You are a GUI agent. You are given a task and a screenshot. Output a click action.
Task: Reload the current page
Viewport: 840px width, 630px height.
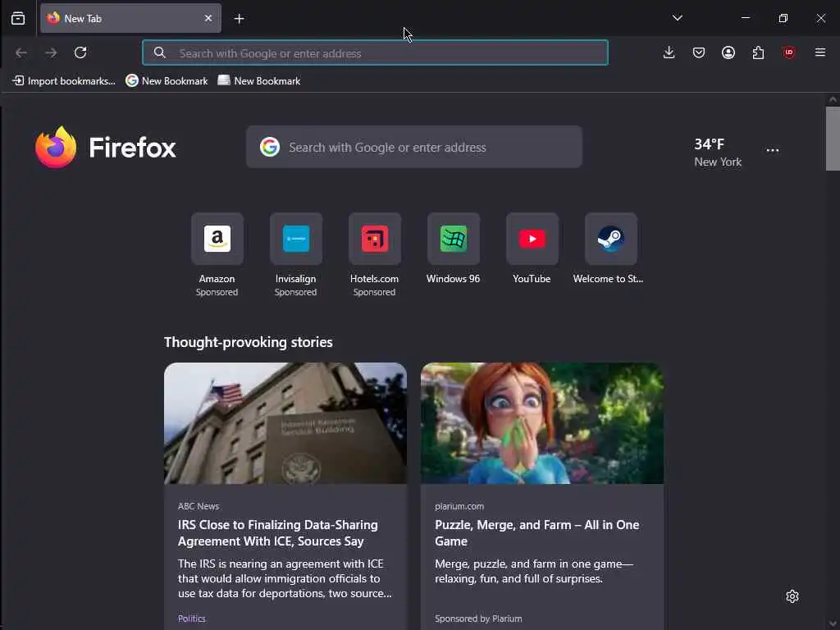click(80, 52)
